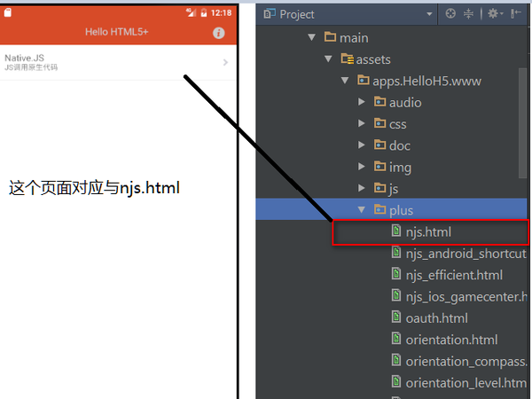Viewport: 532px width, 399px height.
Task: Click the njs_android_shortcut file icon
Action: 396,253
